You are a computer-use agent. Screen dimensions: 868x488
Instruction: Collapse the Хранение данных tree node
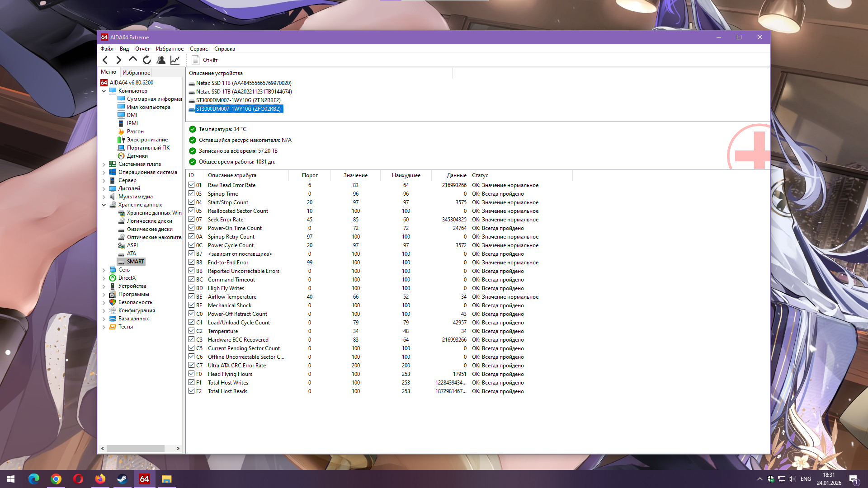[104, 205]
